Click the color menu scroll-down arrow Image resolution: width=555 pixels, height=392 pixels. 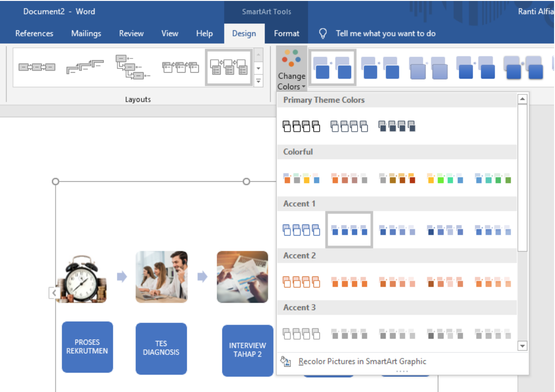tap(522, 346)
